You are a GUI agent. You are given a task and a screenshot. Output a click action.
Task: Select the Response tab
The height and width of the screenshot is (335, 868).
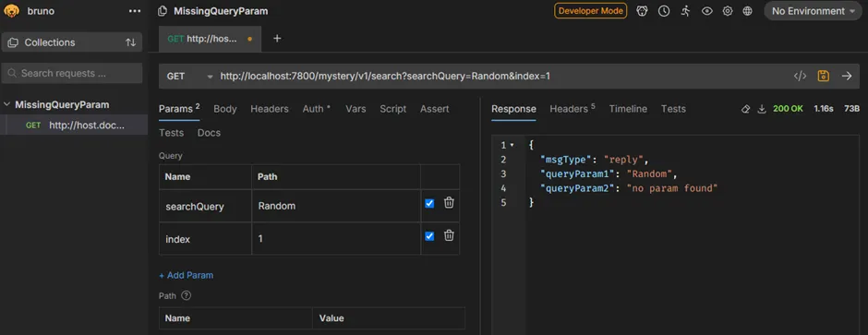[x=513, y=109]
